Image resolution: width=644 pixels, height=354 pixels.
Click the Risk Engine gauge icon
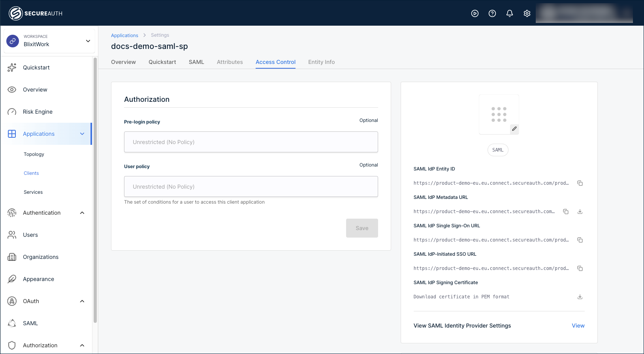point(12,112)
